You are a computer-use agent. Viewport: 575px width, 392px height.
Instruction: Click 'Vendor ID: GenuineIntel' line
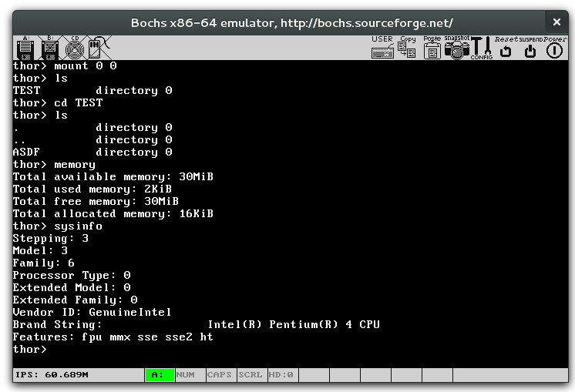pyautogui.click(x=92, y=312)
